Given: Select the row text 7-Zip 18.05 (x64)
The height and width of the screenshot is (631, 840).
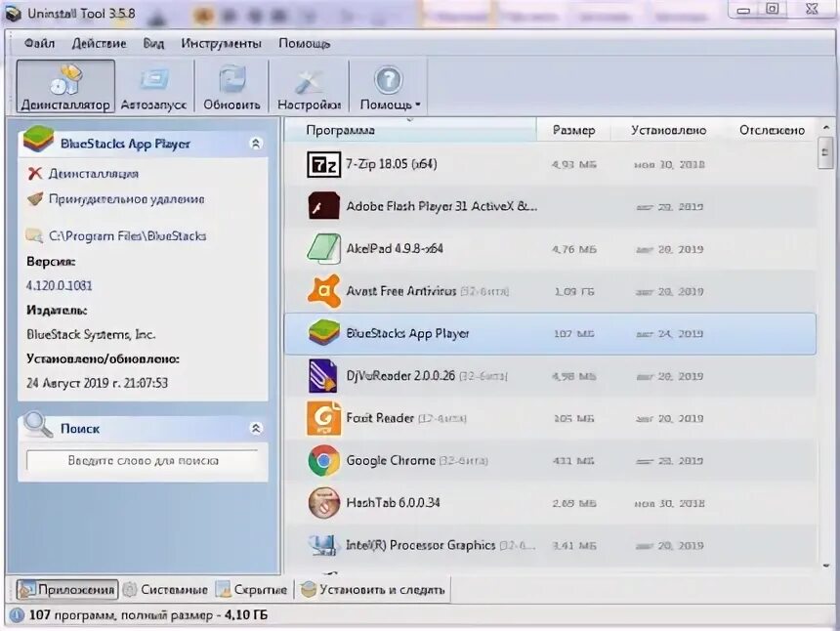Looking at the screenshot, I should tap(391, 164).
